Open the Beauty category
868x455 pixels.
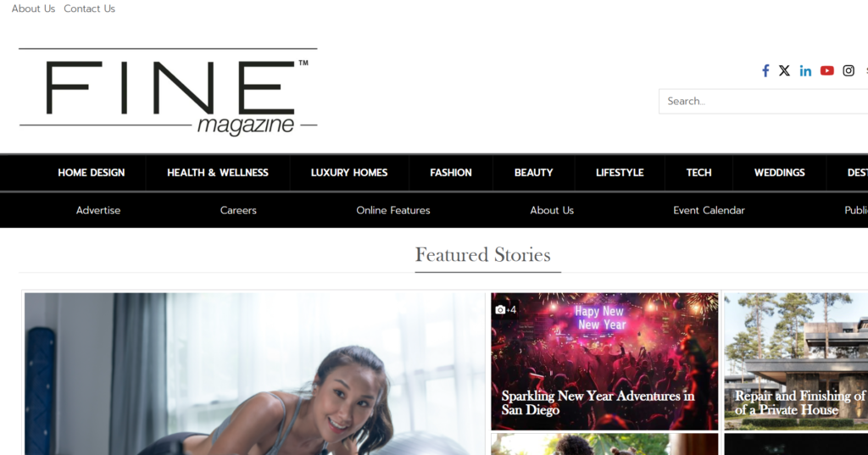point(534,173)
